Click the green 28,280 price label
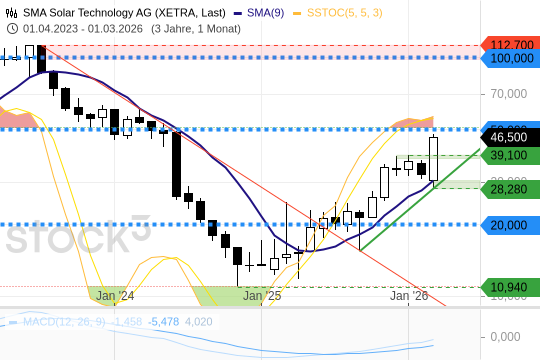540x360 pixels. (510, 189)
